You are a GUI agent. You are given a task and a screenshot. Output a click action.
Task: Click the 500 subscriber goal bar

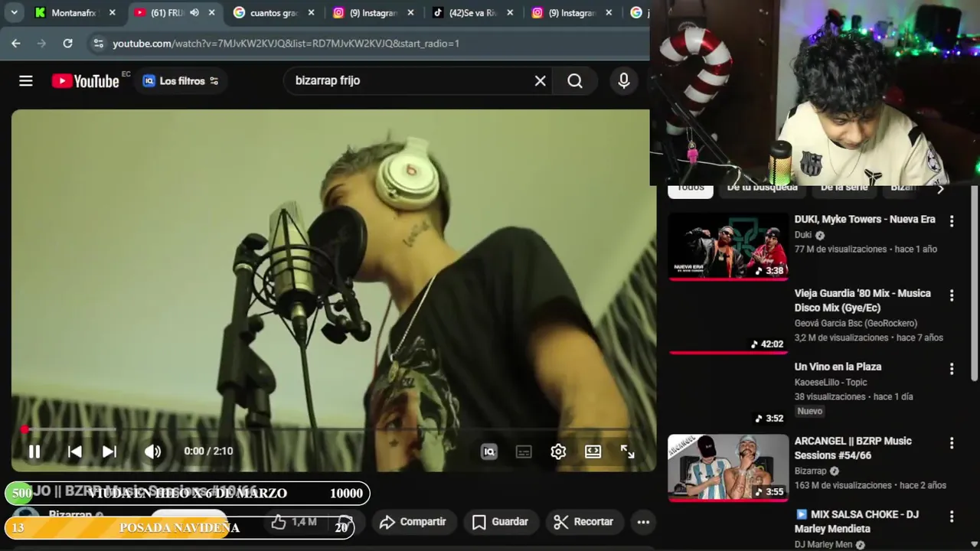coord(187,494)
